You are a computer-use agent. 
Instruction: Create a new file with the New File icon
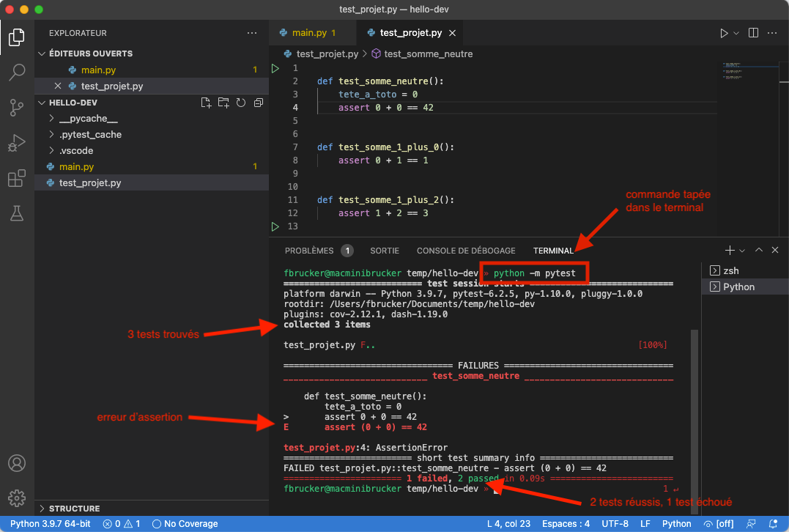click(206, 103)
